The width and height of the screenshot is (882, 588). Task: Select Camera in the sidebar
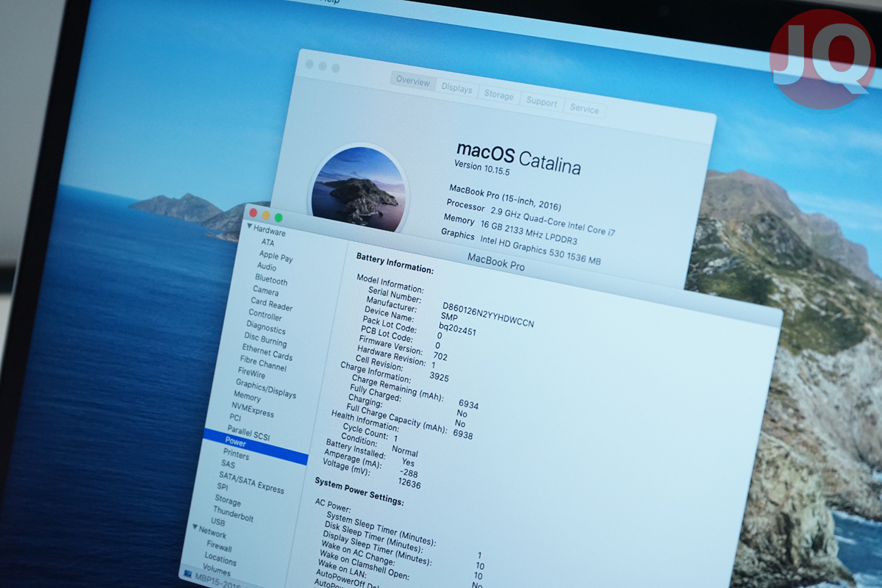point(265,291)
